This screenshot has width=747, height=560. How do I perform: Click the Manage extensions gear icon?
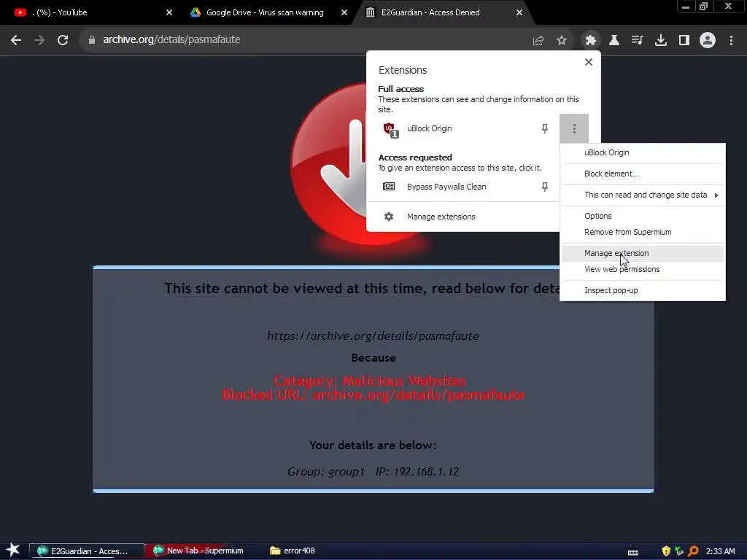tap(389, 217)
